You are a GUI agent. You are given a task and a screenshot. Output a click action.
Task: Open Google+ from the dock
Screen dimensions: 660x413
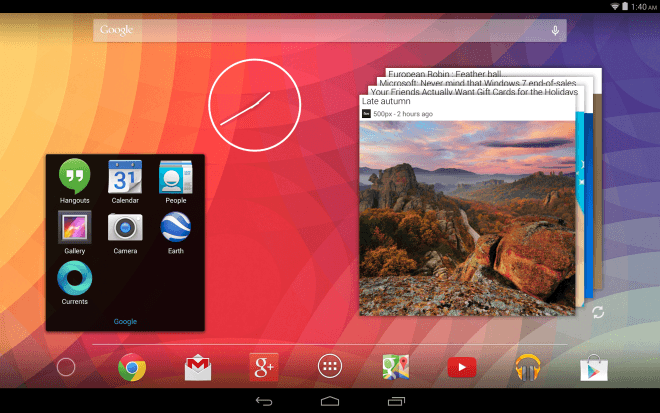[x=264, y=367]
